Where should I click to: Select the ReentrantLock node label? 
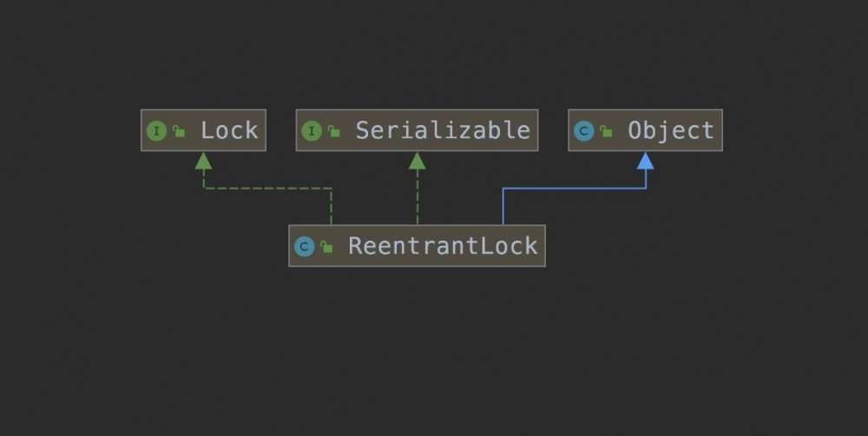(443, 246)
